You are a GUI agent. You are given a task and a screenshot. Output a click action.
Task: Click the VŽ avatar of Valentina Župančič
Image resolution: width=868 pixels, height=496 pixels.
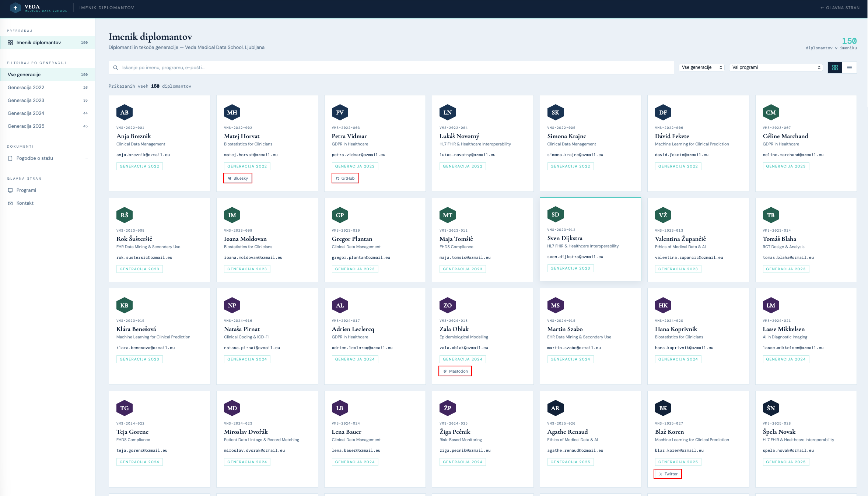663,215
